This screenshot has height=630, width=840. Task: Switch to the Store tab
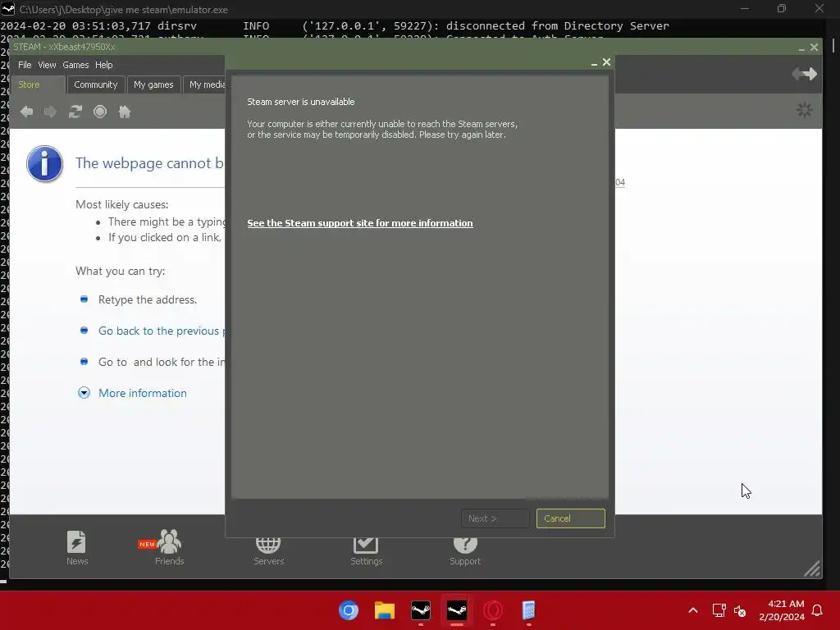(37, 84)
